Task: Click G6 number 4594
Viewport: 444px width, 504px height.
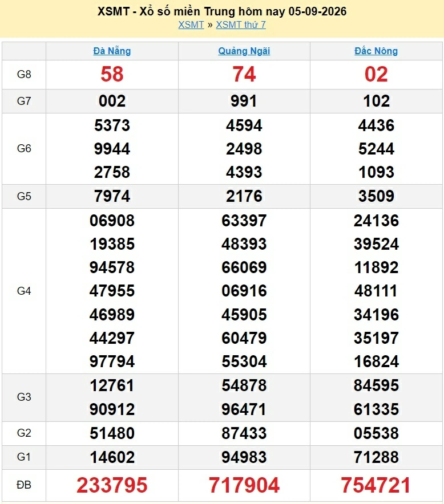Action: [244, 125]
